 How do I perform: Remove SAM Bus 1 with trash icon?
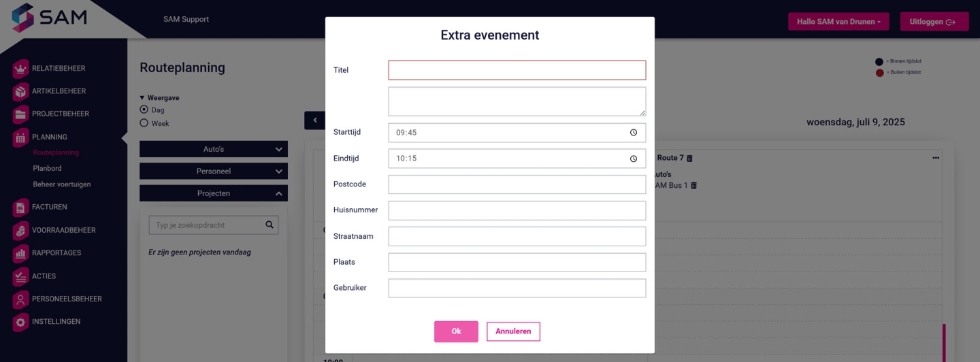(x=694, y=185)
